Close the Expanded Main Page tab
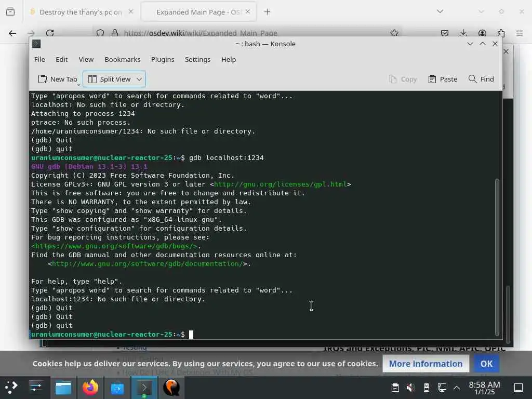The height and width of the screenshot is (399, 532). [x=248, y=11]
